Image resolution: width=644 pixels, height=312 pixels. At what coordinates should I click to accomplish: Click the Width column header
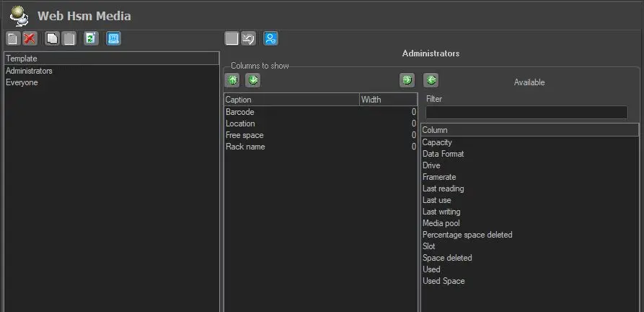387,100
